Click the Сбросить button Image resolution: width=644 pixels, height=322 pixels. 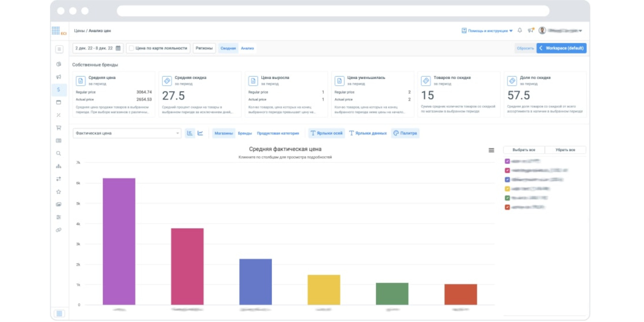pyautogui.click(x=525, y=48)
